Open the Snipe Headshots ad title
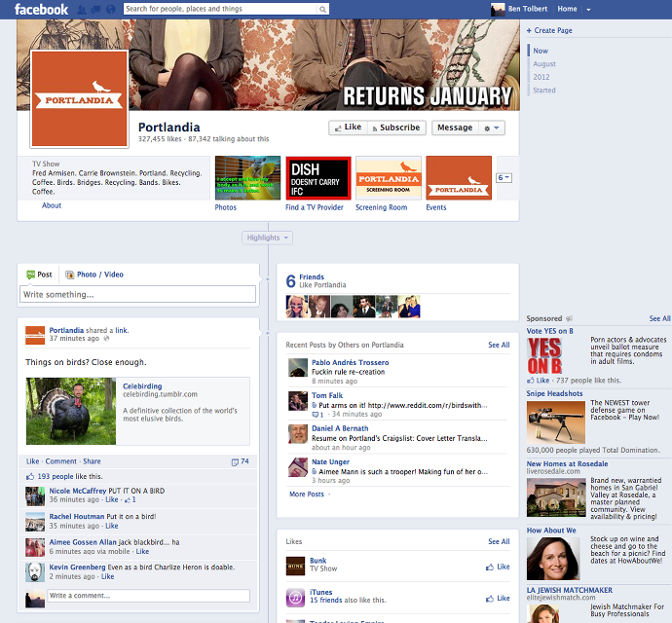 554,394
